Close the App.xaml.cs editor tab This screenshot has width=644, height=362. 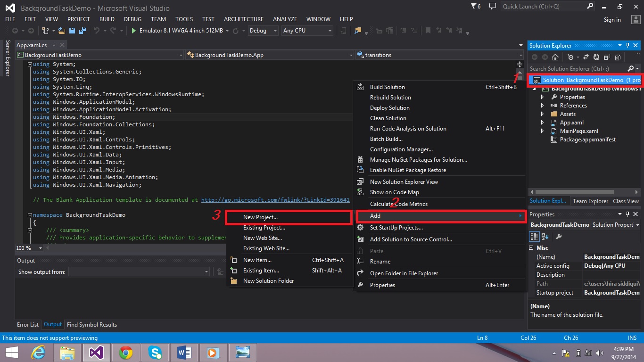62,45
